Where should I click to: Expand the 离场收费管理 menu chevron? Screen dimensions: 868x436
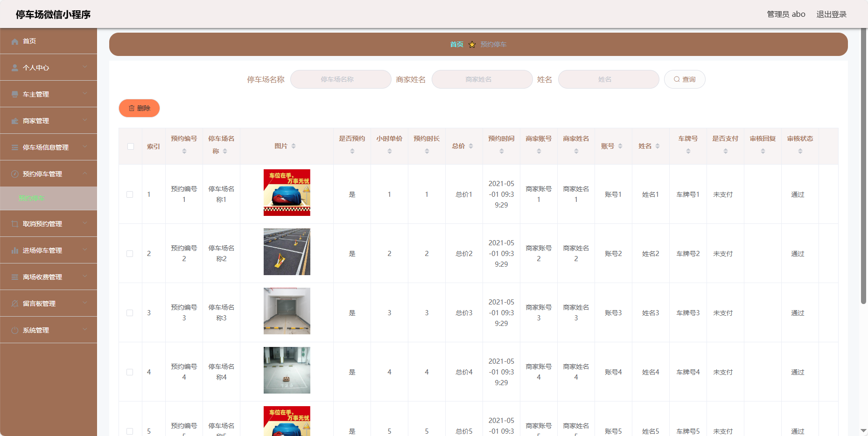[85, 276]
